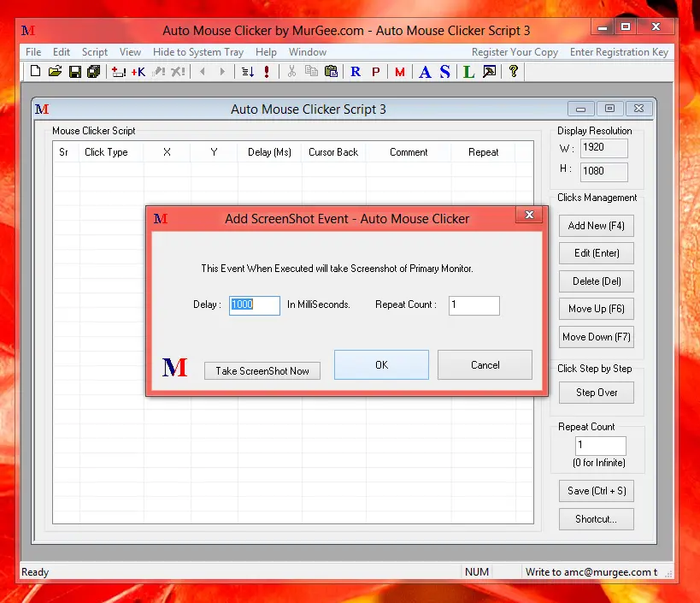Click the Edit (Enter) button
The height and width of the screenshot is (603, 700).
[597, 253]
